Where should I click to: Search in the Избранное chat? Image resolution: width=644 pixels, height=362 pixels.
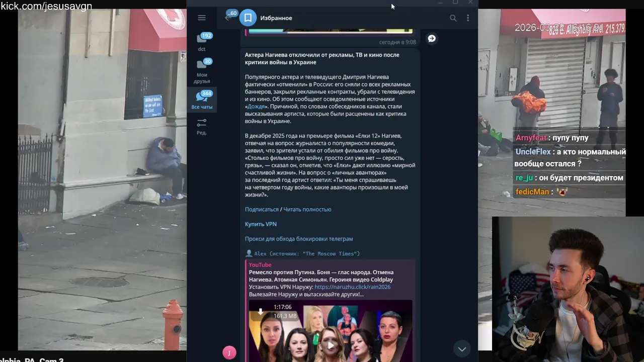coord(453,18)
